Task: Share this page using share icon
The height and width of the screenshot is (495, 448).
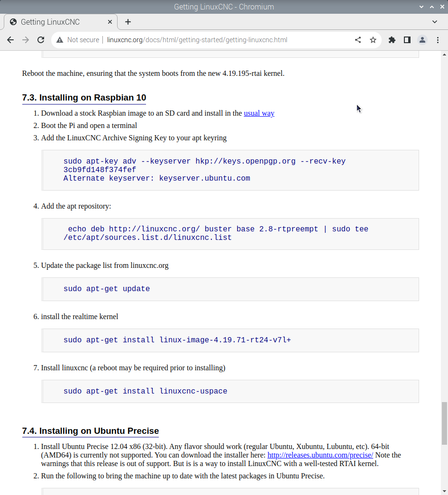Action: click(x=358, y=40)
